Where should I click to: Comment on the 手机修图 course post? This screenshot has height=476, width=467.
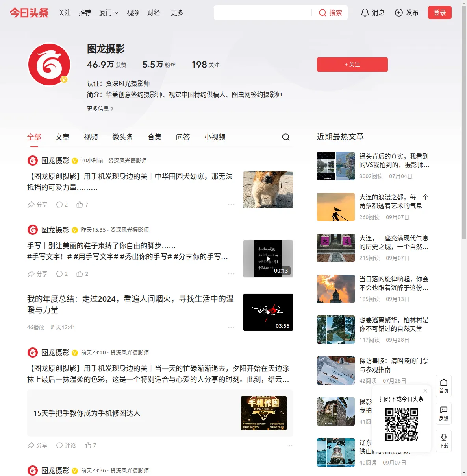66,445
